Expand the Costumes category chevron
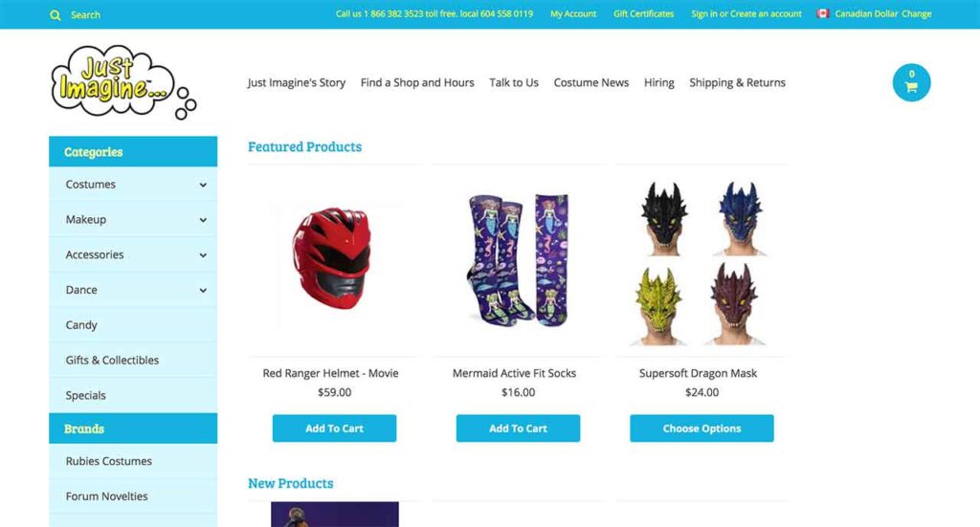This screenshot has height=527, width=980. click(x=203, y=185)
